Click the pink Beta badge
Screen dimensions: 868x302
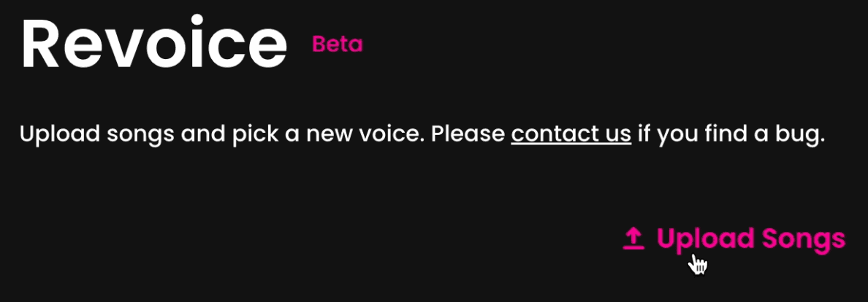[x=337, y=44]
